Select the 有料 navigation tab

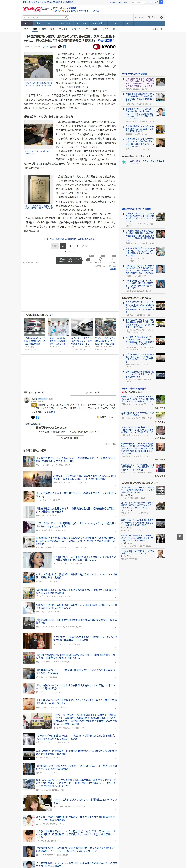click(128, 24)
